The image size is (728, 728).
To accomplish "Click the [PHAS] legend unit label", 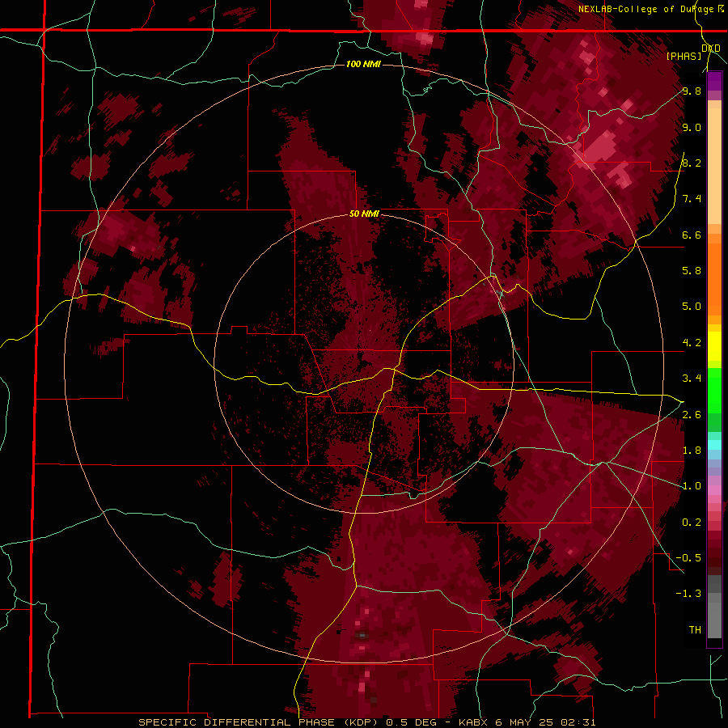I will pos(684,56).
